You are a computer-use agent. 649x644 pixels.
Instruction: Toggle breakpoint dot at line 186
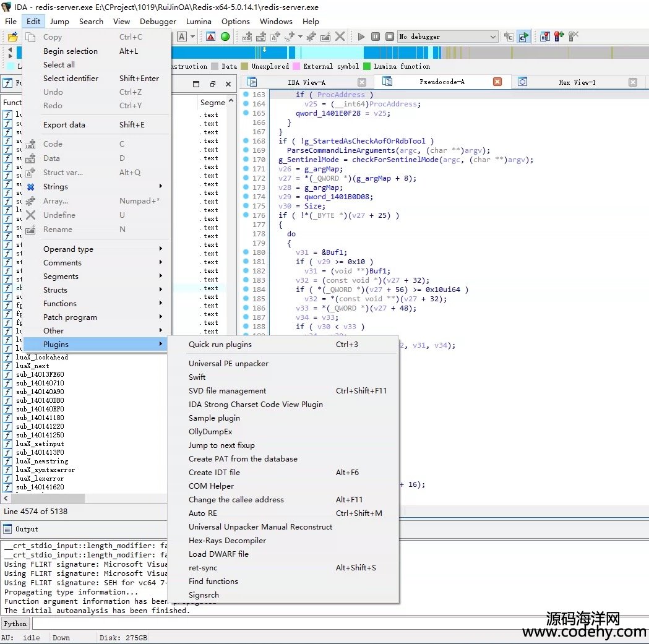coord(246,308)
